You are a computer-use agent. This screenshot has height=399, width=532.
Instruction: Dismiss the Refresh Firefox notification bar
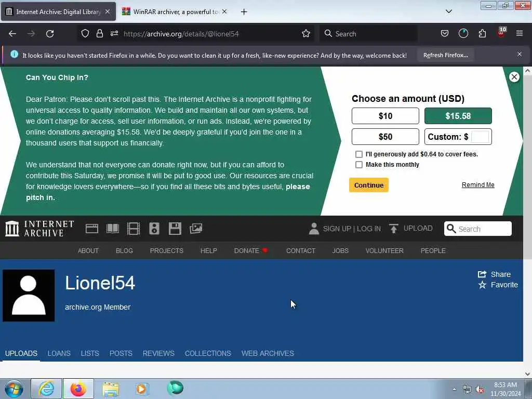point(520,54)
